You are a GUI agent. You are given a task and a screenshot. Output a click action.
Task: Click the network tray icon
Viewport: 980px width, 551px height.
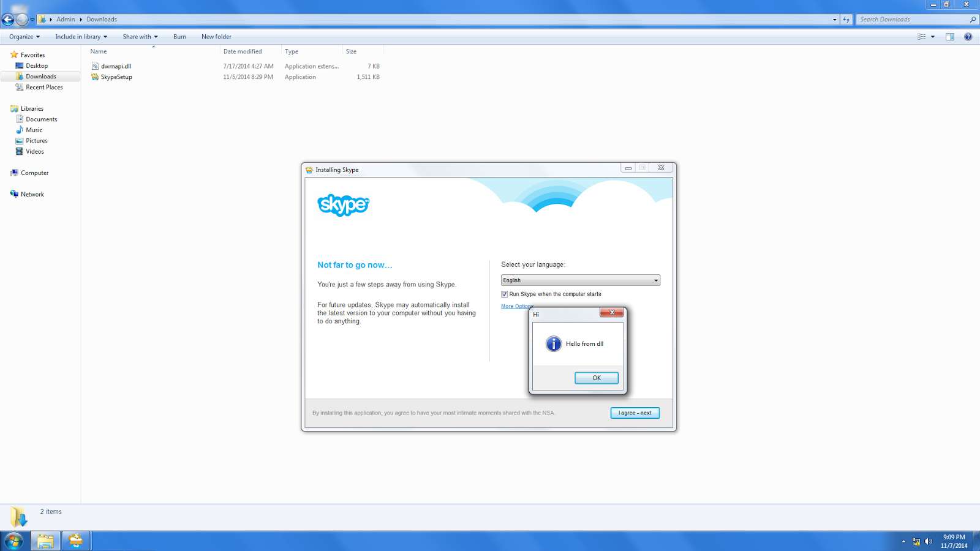click(x=916, y=541)
